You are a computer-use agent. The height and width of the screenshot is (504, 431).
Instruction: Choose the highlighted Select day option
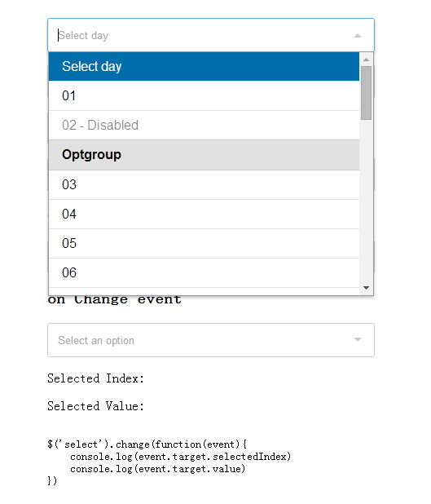tap(204, 66)
